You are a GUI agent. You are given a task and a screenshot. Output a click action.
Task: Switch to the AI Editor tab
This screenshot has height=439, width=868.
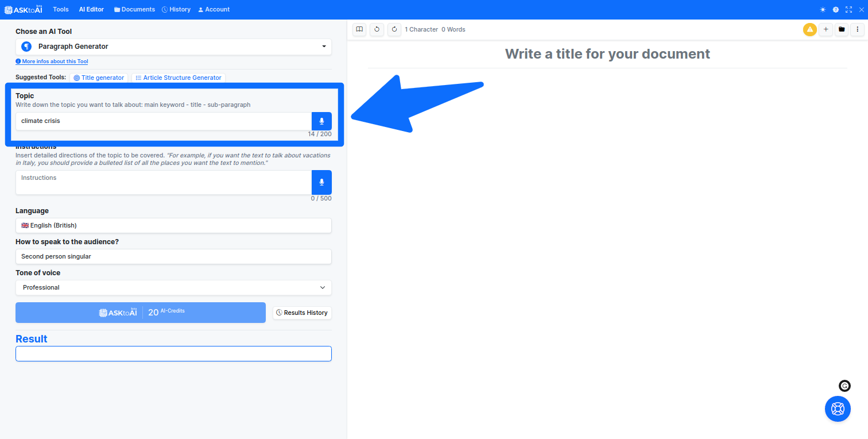click(x=91, y=9)
